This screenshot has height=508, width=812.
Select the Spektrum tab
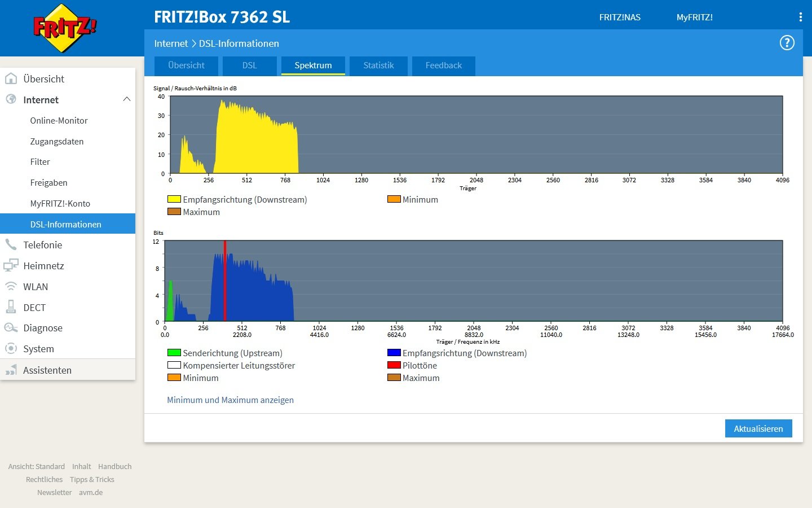313,65
